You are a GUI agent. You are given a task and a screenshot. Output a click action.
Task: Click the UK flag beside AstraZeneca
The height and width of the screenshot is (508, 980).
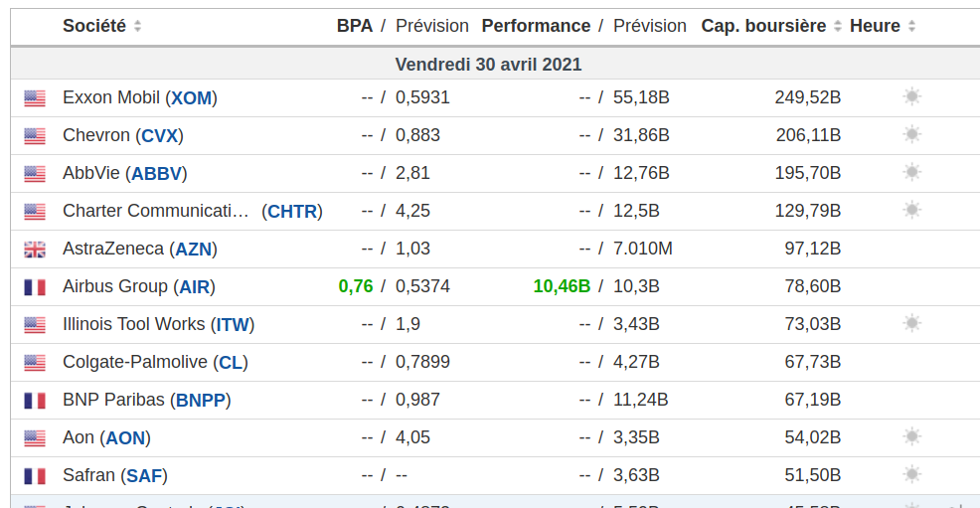tap(35, 249)
